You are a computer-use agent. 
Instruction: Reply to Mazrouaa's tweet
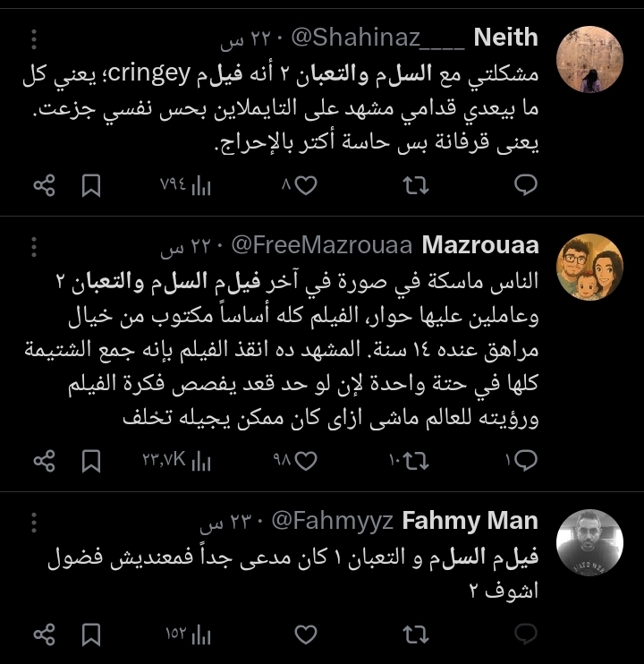pos(527,460)
